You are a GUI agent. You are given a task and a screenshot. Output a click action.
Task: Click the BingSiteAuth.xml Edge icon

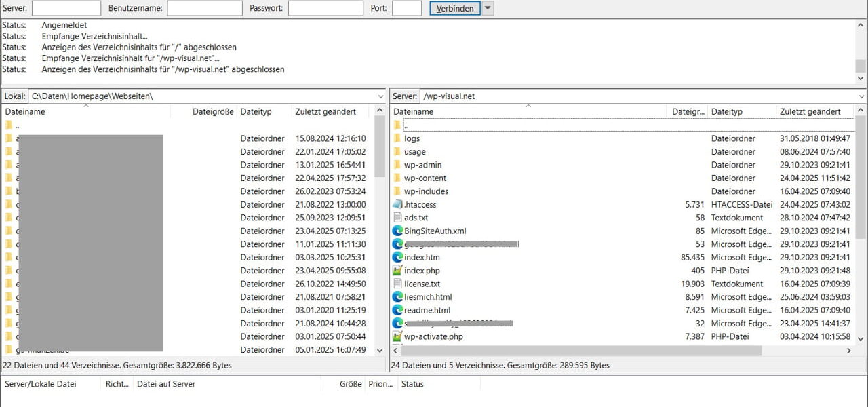tap(397, 231)
